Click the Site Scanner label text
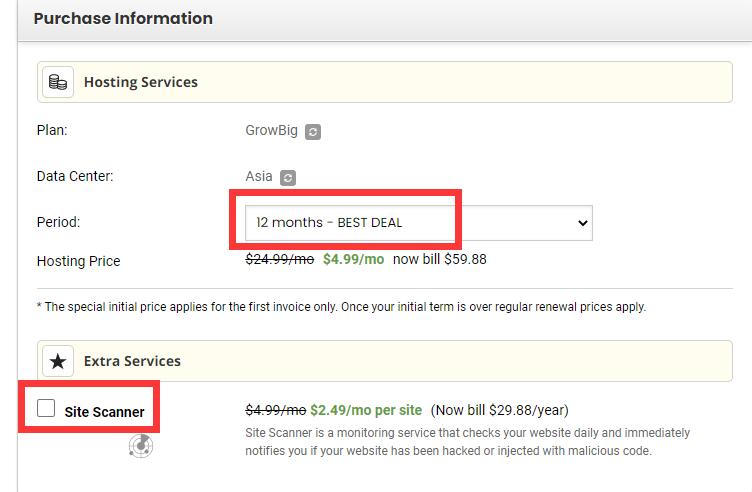 (x=104, y=411)
